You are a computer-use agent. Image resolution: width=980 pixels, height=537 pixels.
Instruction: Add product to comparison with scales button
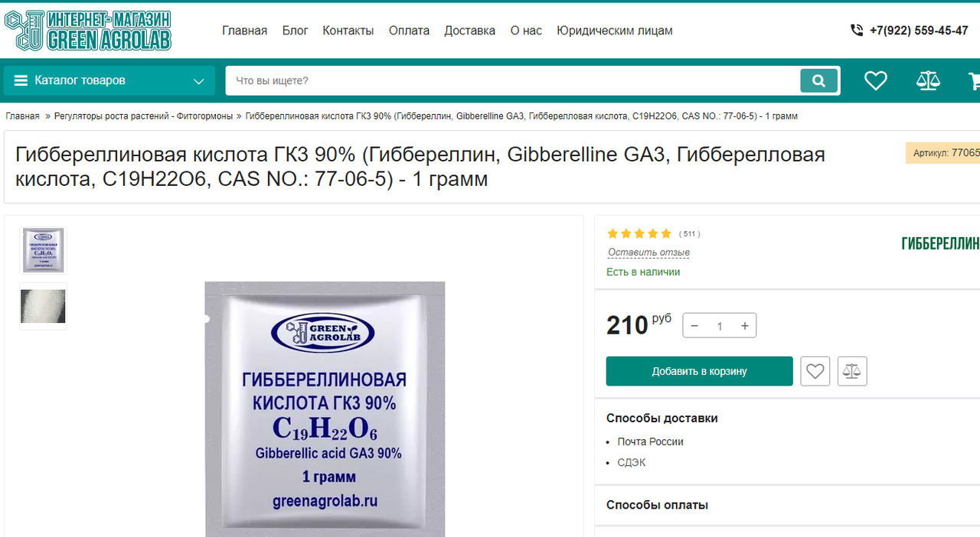pos(852,371)
